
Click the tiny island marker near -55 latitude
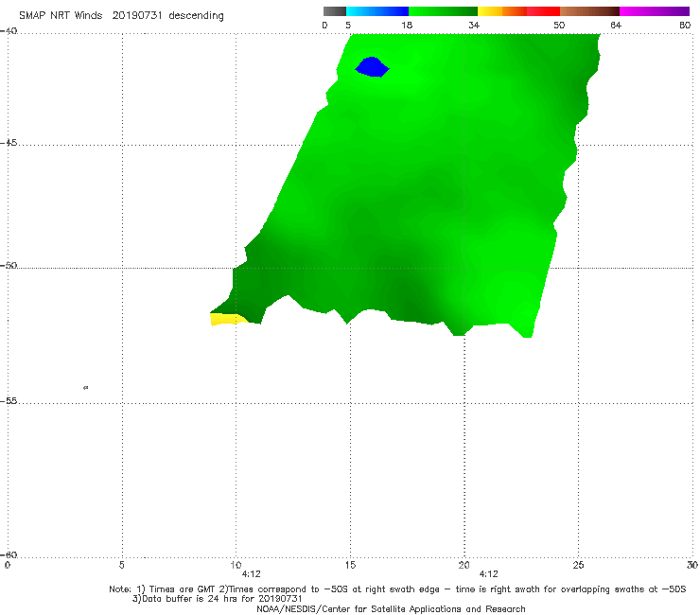click(x=86, y=387)
